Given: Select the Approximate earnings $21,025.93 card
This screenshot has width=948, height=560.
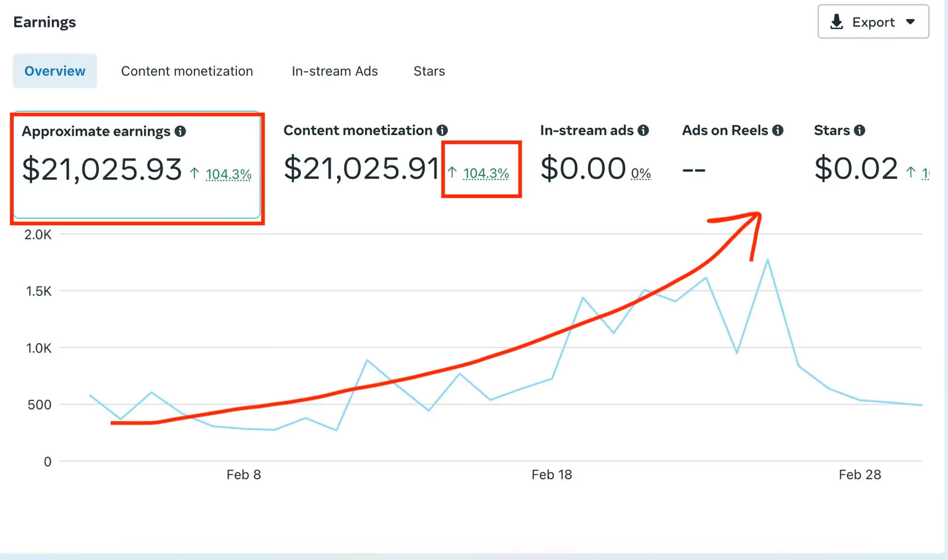Looking at the screenshot, I should (137, 166).
